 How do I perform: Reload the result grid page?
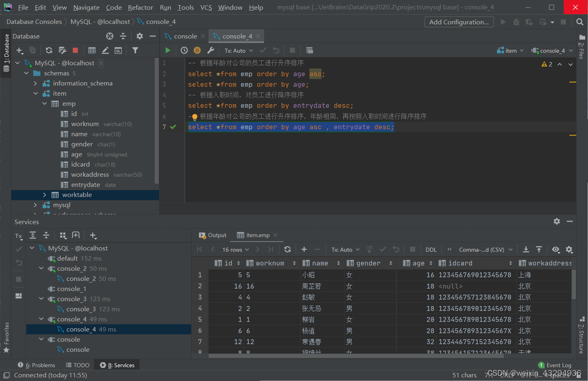pyautogui.click(x=288, y=249)
